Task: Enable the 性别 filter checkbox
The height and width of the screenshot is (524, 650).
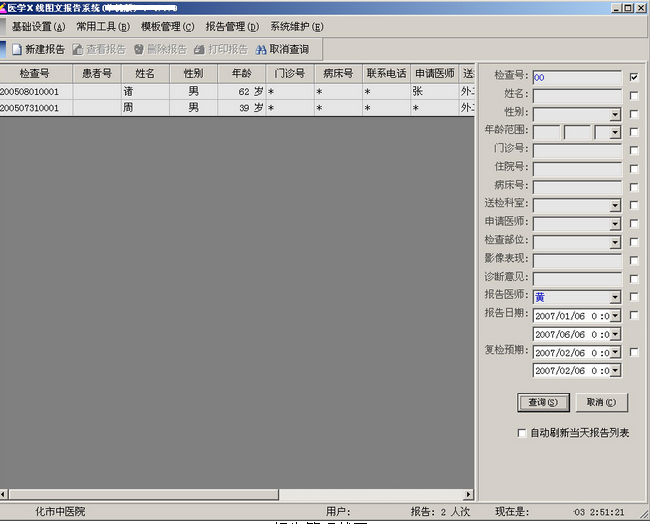Action: tap(634, 114)
